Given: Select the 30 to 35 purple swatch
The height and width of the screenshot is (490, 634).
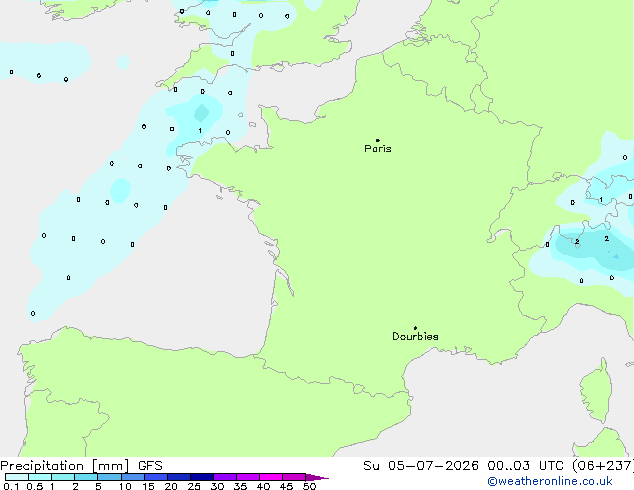Looking at the screenshot, I should [x=225, y=477].
